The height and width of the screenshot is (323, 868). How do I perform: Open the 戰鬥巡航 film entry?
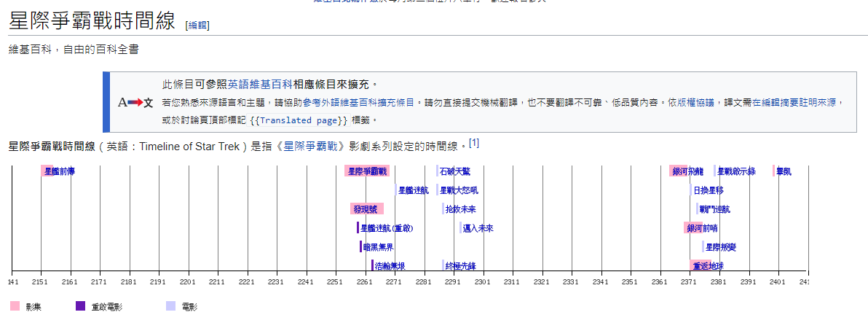pos(714,209)
